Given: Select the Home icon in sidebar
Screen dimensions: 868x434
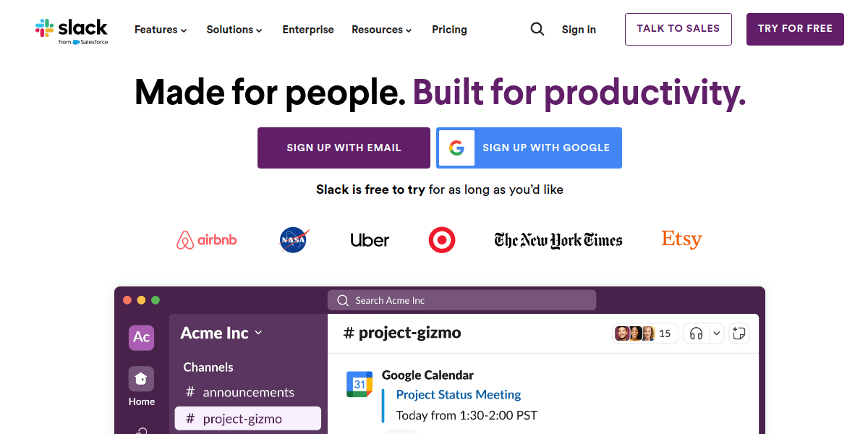Looking at the screenshot, I should click(x=141, y=379).
